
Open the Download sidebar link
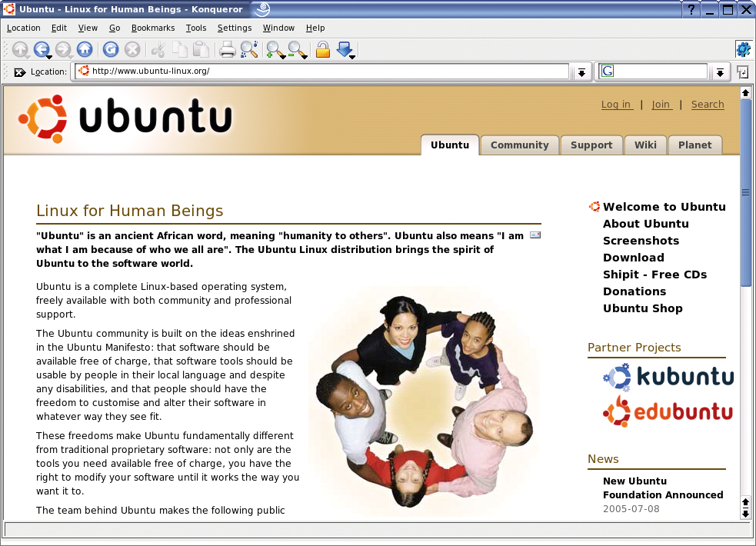pos(634,258)
